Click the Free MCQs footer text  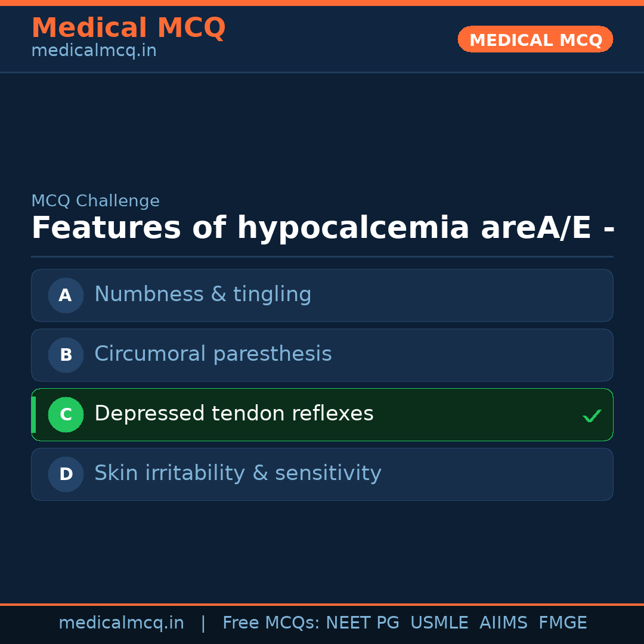coord(271,623)
